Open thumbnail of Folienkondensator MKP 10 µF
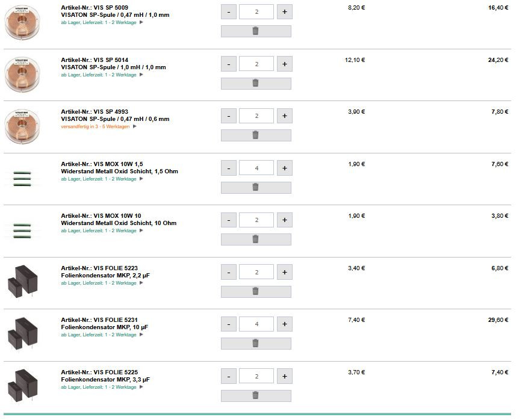The width and height of the screenshot is (531, 420). [22, 334]
